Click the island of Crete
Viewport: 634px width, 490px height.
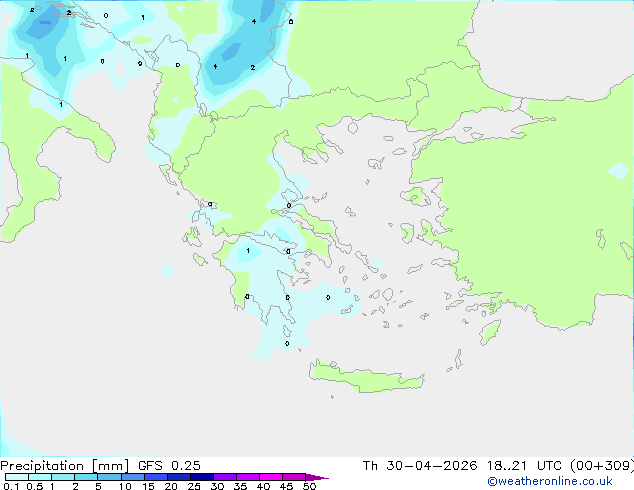366,377
